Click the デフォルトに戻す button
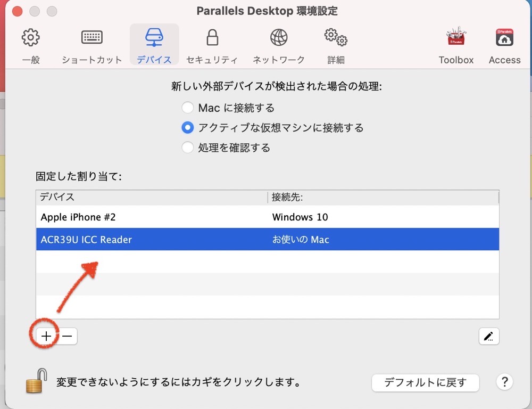 (x=426, y=383)
